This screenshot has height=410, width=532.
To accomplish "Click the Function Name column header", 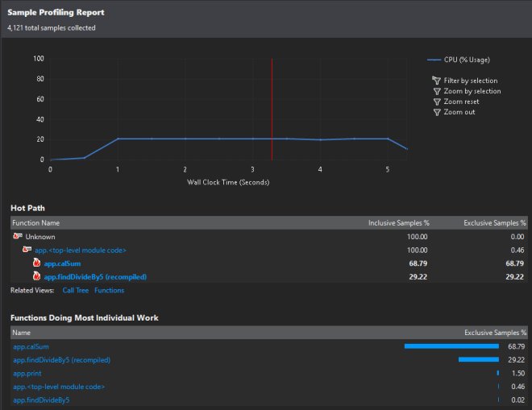I will tap(36, 223).
